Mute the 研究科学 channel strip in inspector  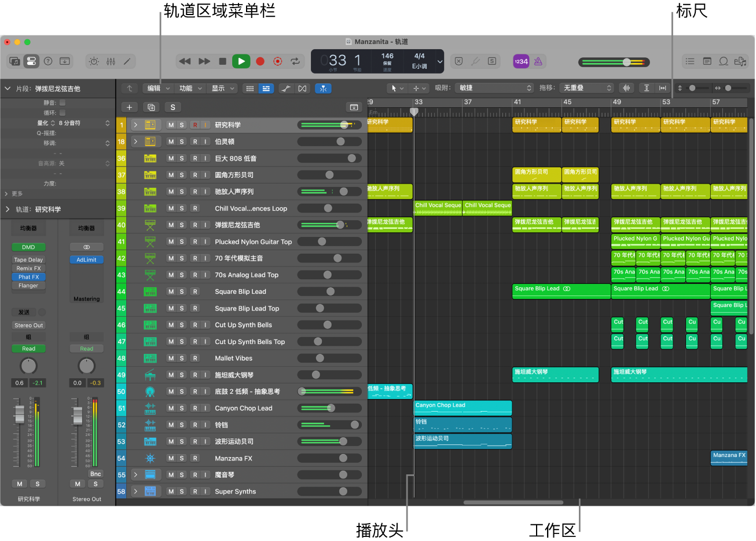tap(20, 484)
